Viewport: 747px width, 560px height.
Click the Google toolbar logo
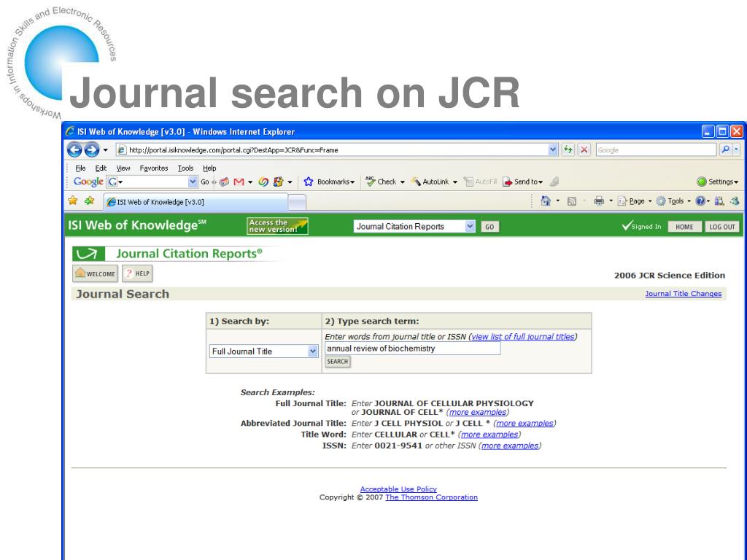tap(88, 182)
